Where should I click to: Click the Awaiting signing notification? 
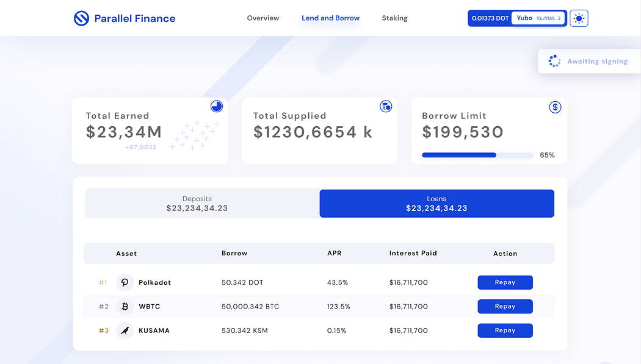[589, 61]
